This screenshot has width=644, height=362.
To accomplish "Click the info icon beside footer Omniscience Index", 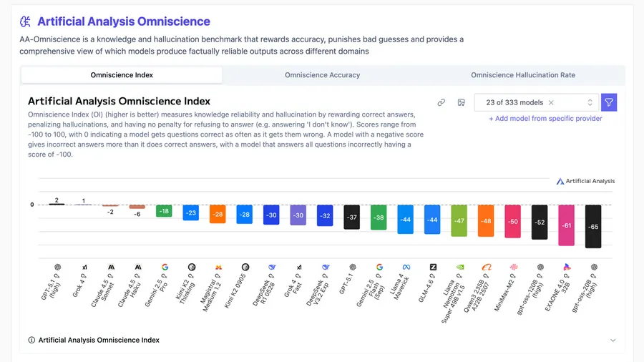I will coord(31,341).
